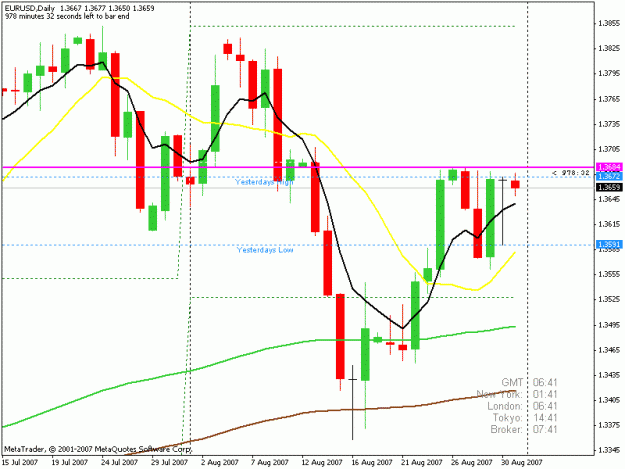
Task: Select the '978 minutes 32 seconds left' countdown text
Action: click(x=67, y=16)
